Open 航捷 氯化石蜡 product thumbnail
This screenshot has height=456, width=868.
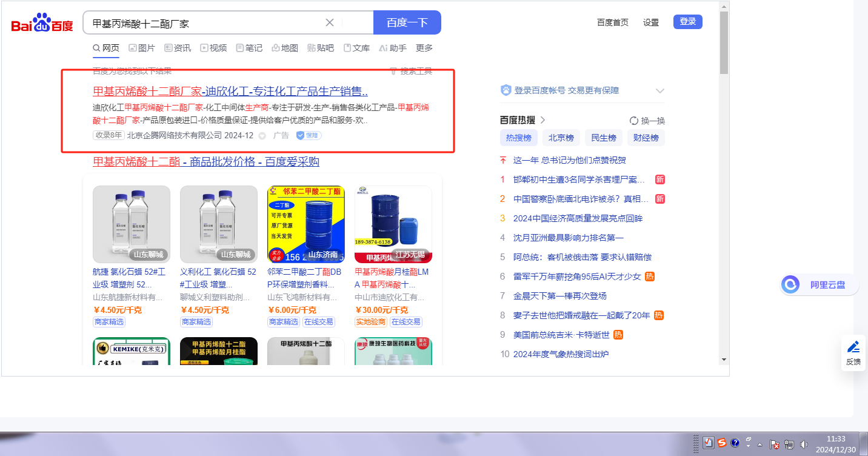[x=132, y=224]
